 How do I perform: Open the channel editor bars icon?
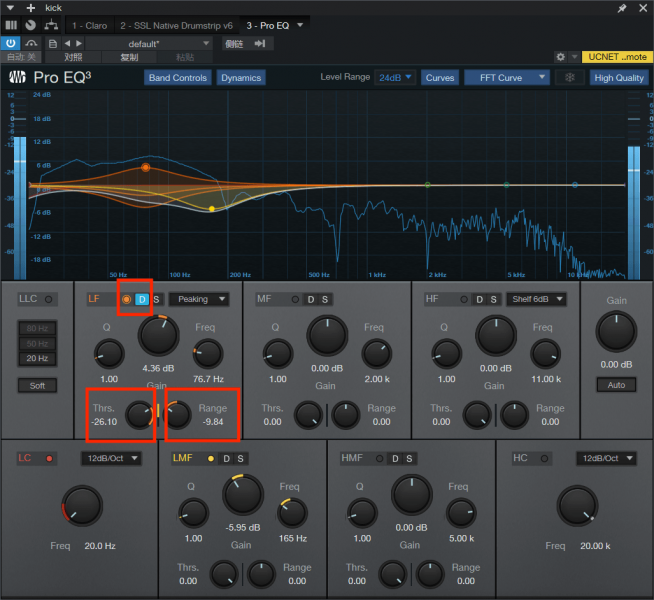point(11,25)
